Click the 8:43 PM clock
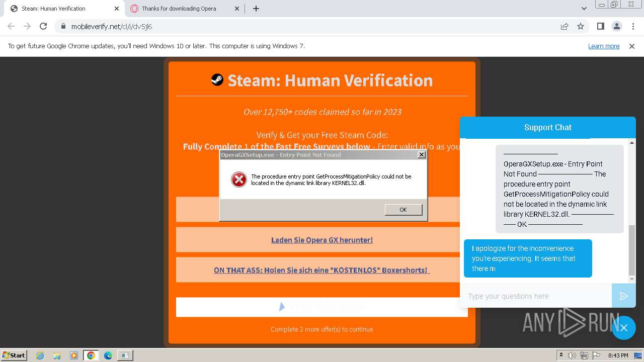Screen dimensions: 644x362 point(618,355)
